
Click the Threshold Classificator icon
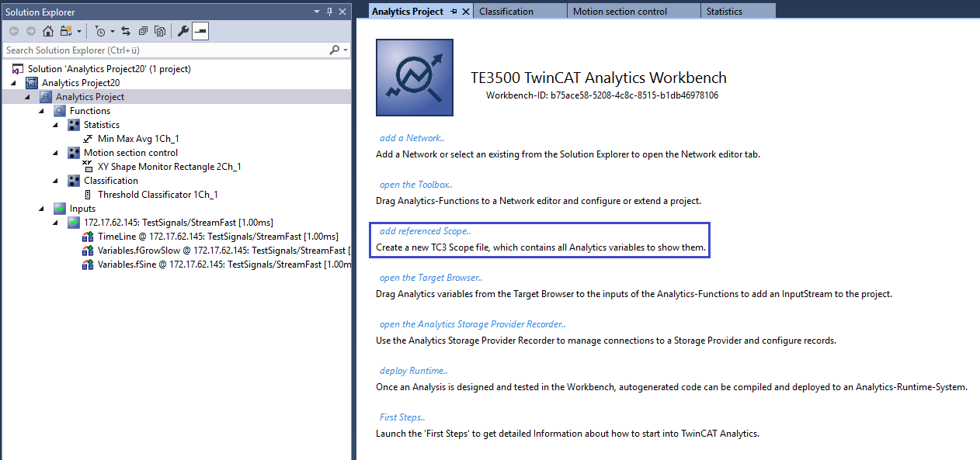click(88, 195)
